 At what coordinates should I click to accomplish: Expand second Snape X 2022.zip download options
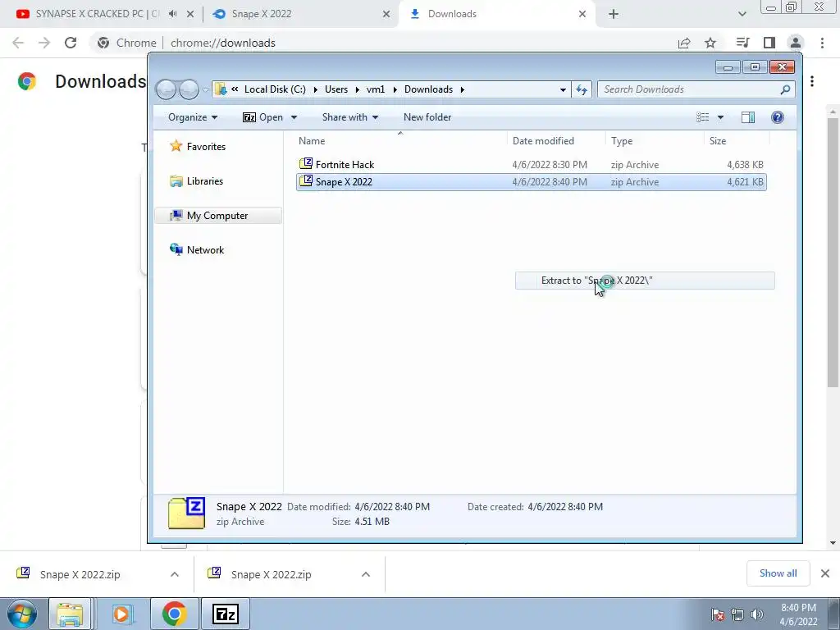click(366, 574)
